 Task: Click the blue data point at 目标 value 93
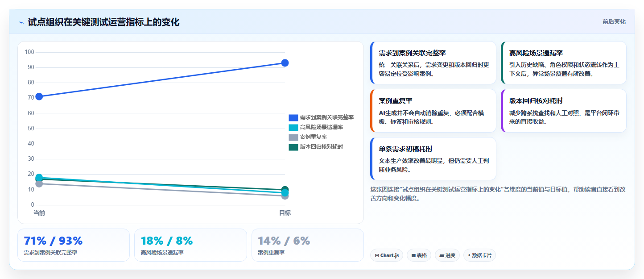coord(285,63)
